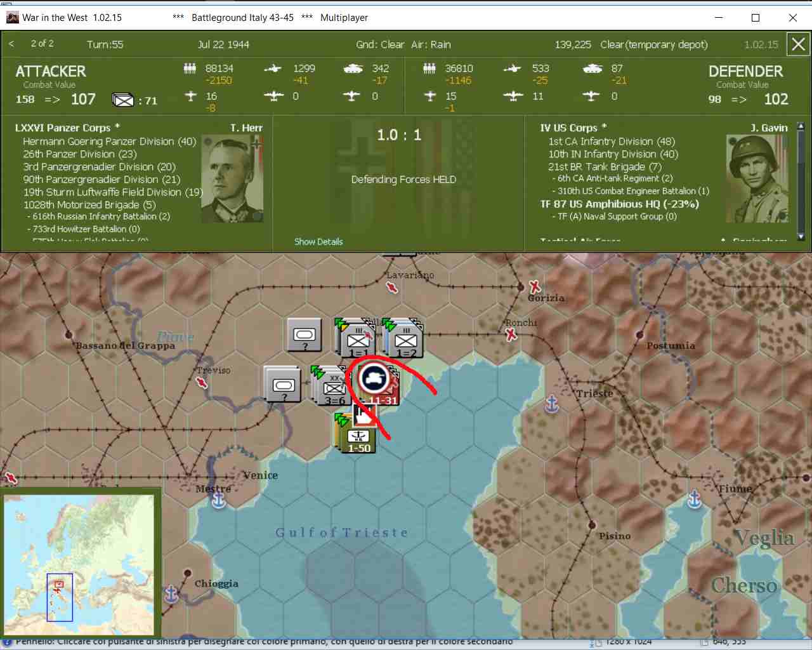Click the Trieste port anchor icon
This screenshot has height=650, width=812.
552,404
